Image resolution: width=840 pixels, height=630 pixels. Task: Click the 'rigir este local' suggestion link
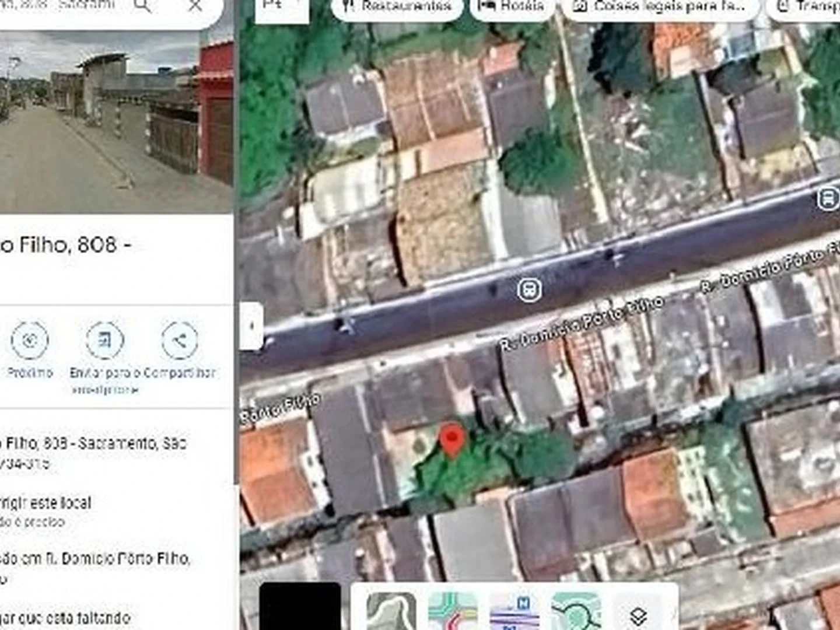coord(45,503)
